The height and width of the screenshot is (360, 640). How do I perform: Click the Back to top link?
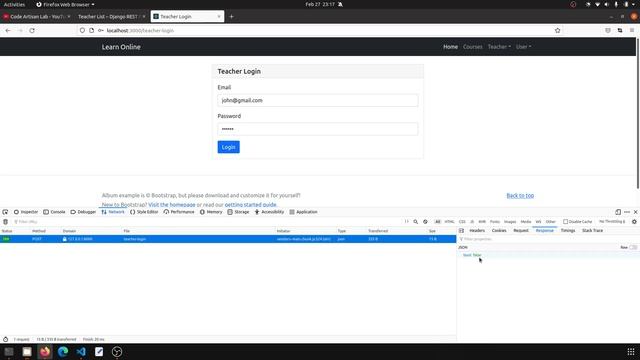point(520,196)
